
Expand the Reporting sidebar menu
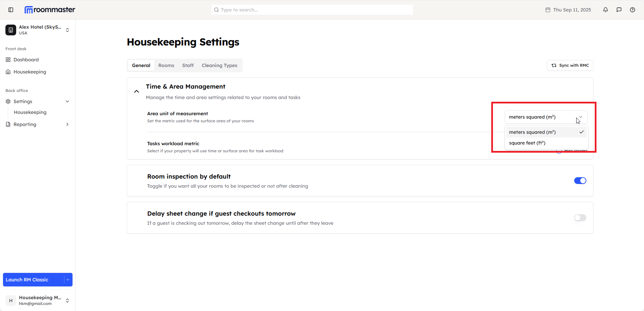coord(67,124)
